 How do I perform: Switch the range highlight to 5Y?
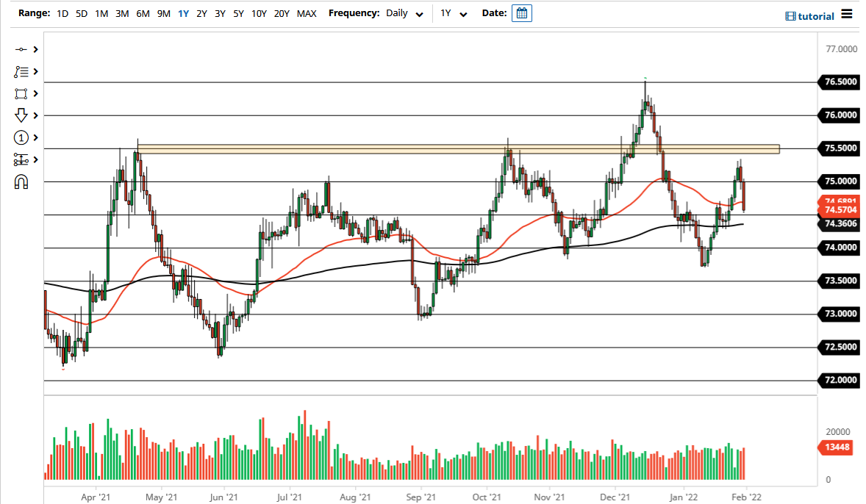click(237, 13)
